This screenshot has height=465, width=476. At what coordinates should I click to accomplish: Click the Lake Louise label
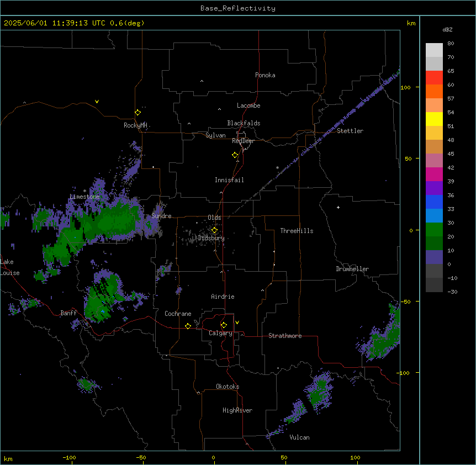tap(10, 267)
